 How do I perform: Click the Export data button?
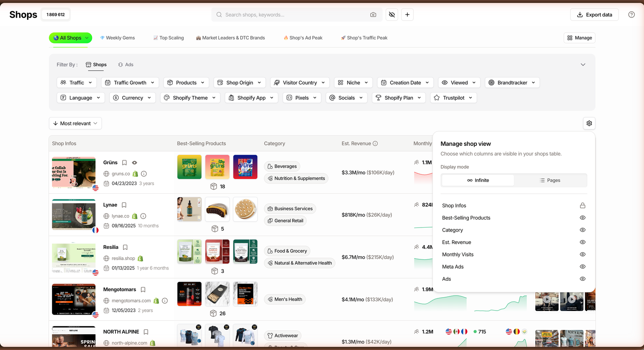point(594,15)
